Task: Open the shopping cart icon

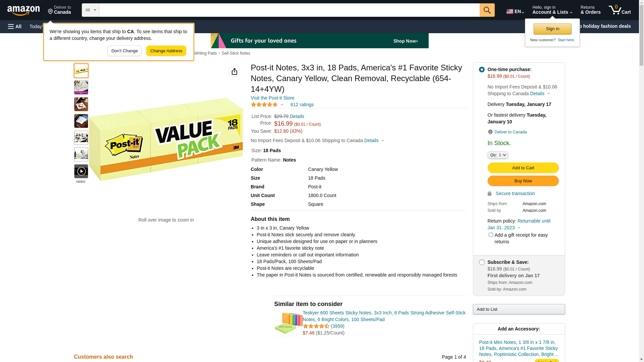Action: click(x=620, y=10)
